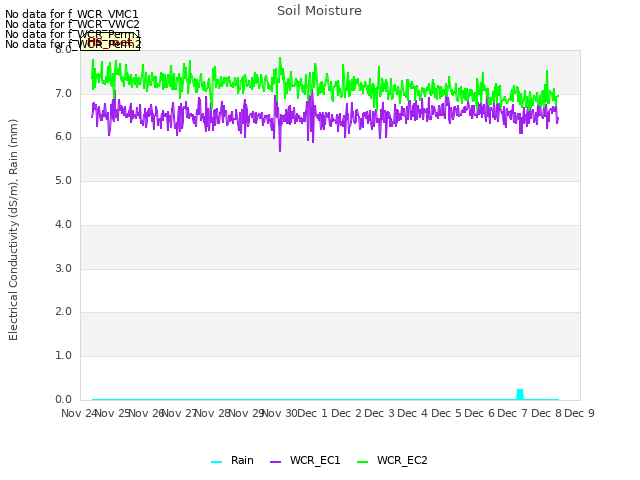Click the 1.0 y-axis tick label
The height and width of the screenshot is (480, 640).
63,356
